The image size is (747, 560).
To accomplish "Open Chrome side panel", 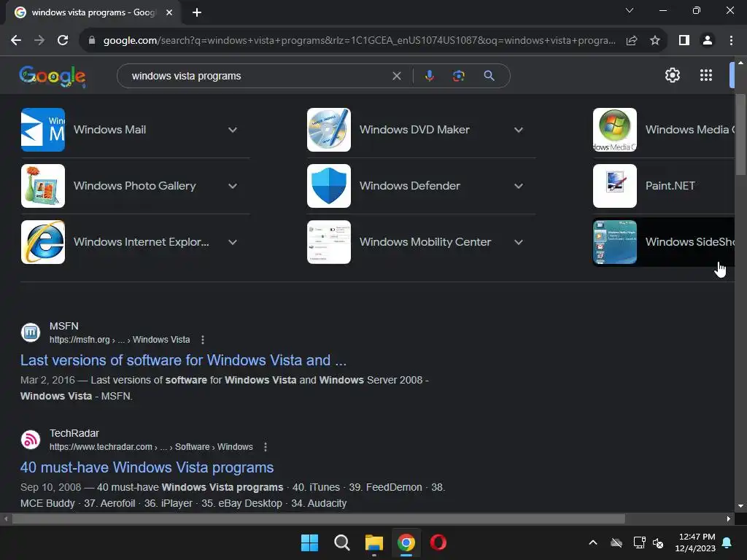I will point(684,41).
